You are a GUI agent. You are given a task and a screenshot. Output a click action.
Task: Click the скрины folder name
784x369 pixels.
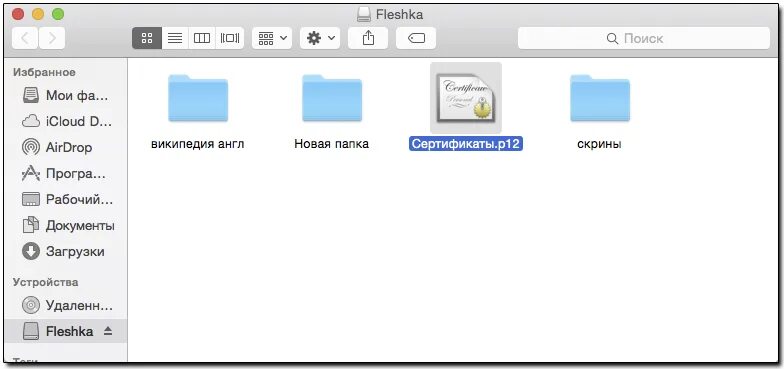599,144
